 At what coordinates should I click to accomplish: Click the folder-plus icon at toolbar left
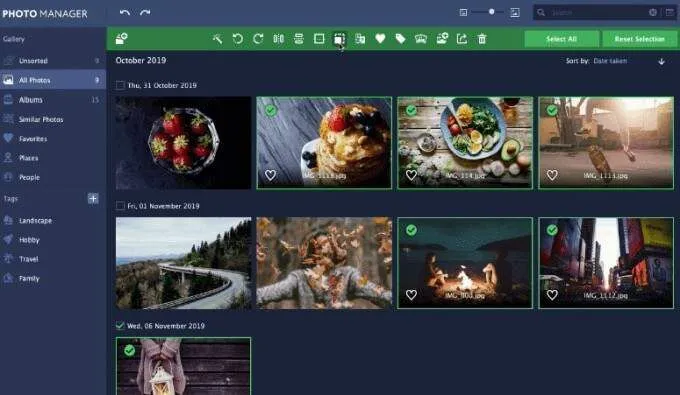click(121, 39)
